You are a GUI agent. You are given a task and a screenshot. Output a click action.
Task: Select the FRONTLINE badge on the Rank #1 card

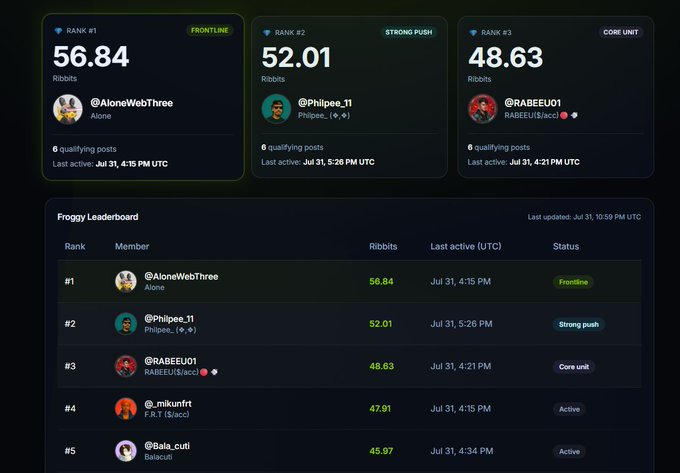click(210, 30)
